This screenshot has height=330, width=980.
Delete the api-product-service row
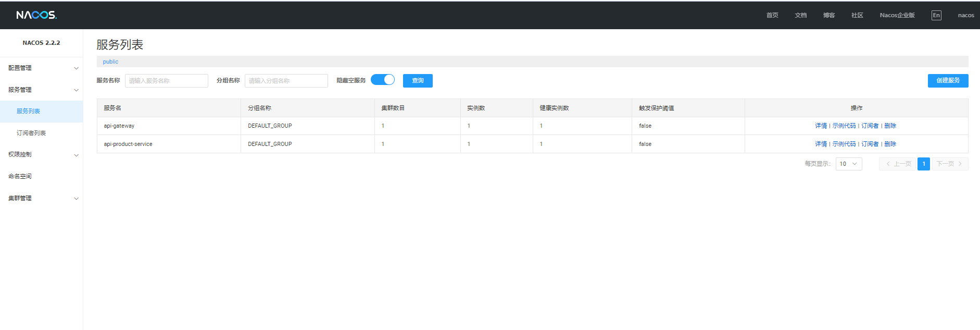890,144
